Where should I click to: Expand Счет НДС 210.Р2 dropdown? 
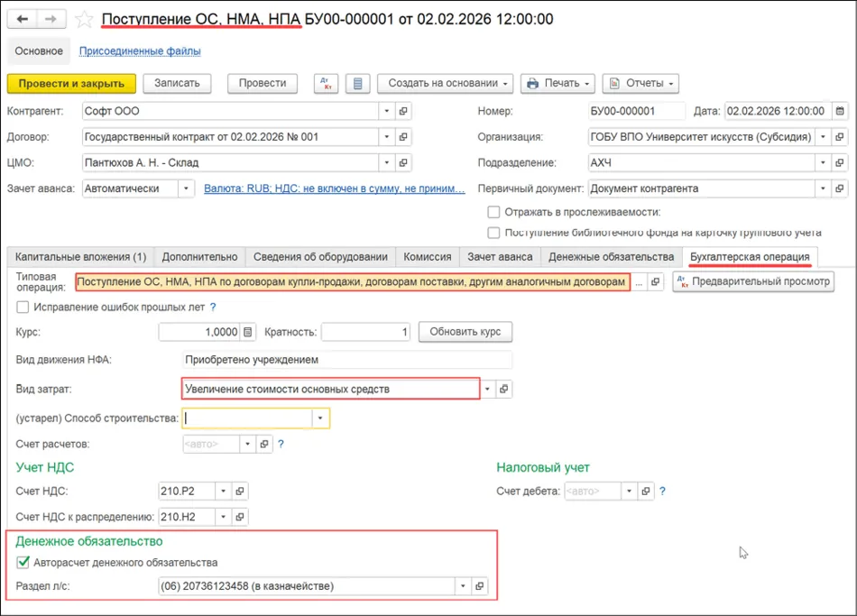point(223,491)
